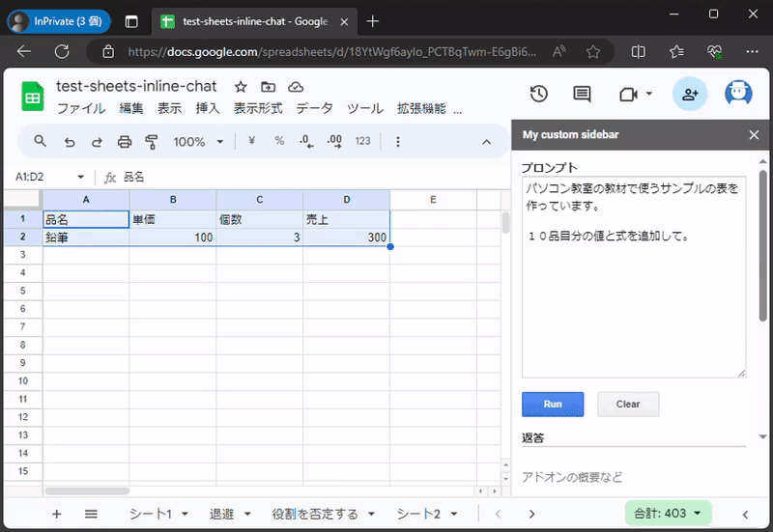The height and width of the screenshot is (532, 773).
Task: Collapse the menus with the up chevron
Action: pos(486,142)
